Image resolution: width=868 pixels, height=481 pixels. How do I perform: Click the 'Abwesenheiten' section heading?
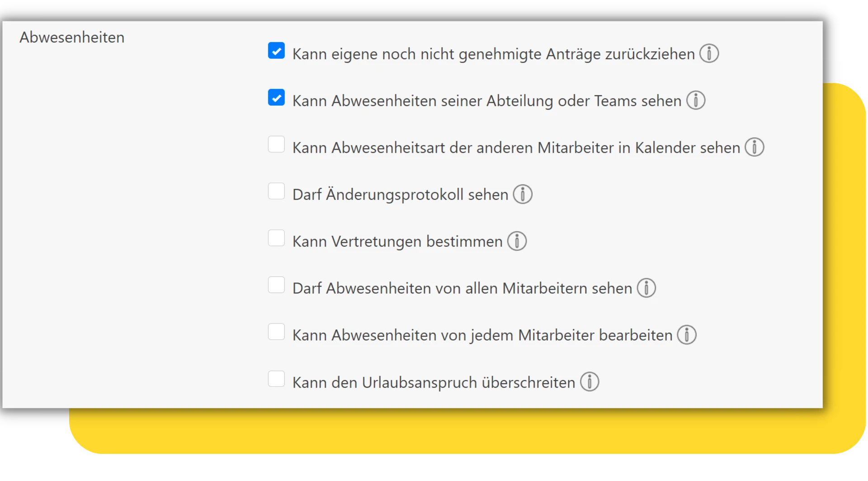pos(71,37)
